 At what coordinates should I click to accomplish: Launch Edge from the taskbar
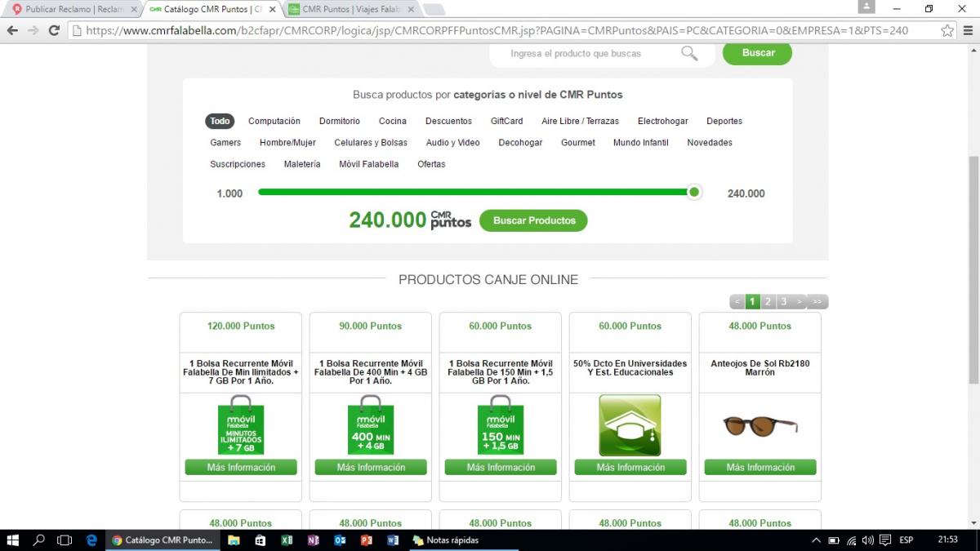click(x=91, y=540)
